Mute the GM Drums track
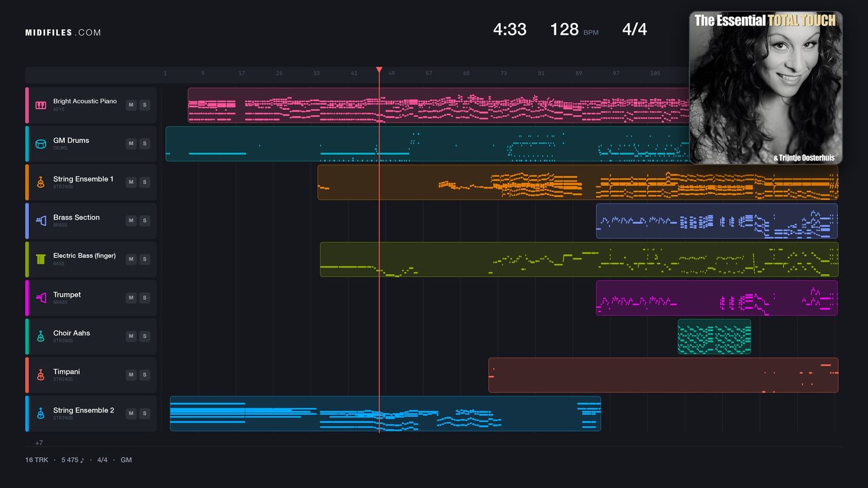 point(131,143)
